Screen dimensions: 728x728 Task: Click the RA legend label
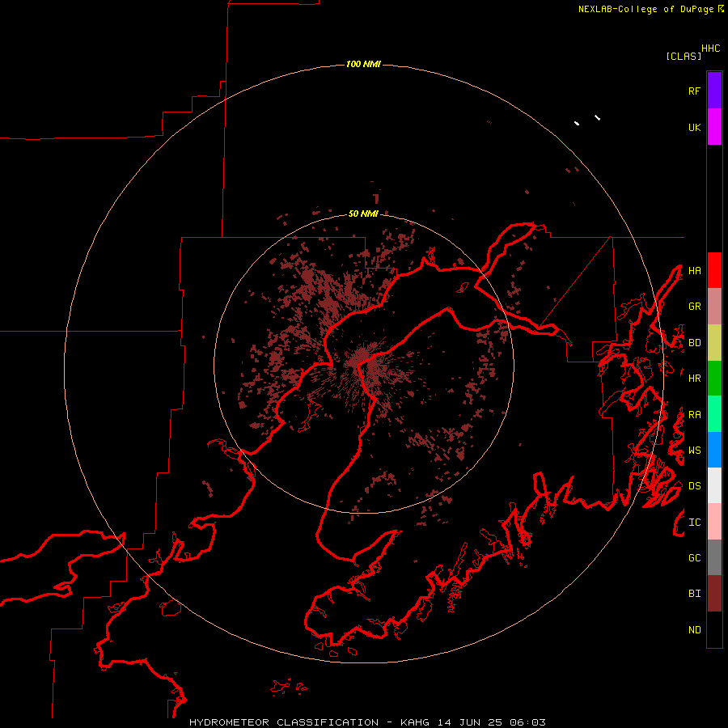coord(694,415)
